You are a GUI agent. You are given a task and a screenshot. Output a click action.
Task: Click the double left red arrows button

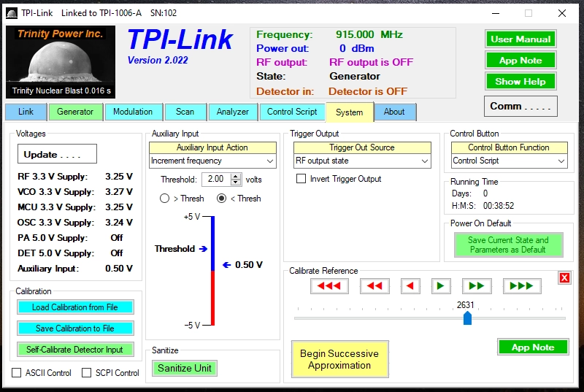pyautogui.click(x=374, y=286)
